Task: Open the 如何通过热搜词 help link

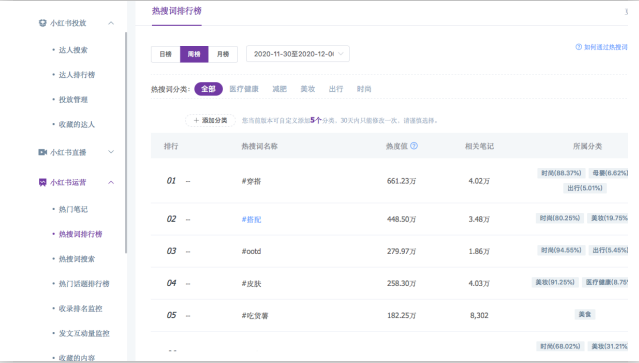Action: tap(605, 47)
